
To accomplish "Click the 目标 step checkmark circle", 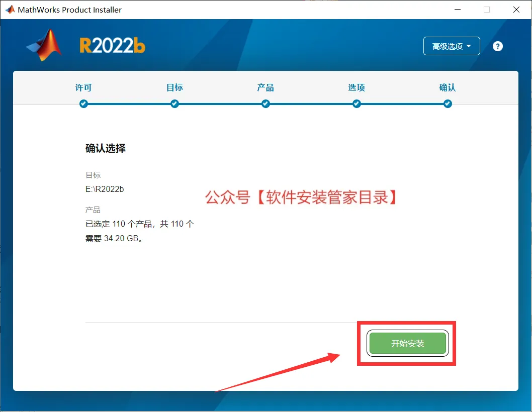I will click(174, 104).
